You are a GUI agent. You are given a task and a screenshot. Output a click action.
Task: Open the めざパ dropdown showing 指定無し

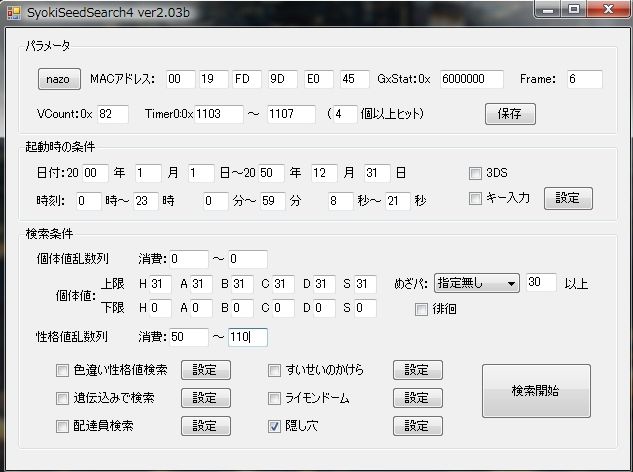click(477, 283)
